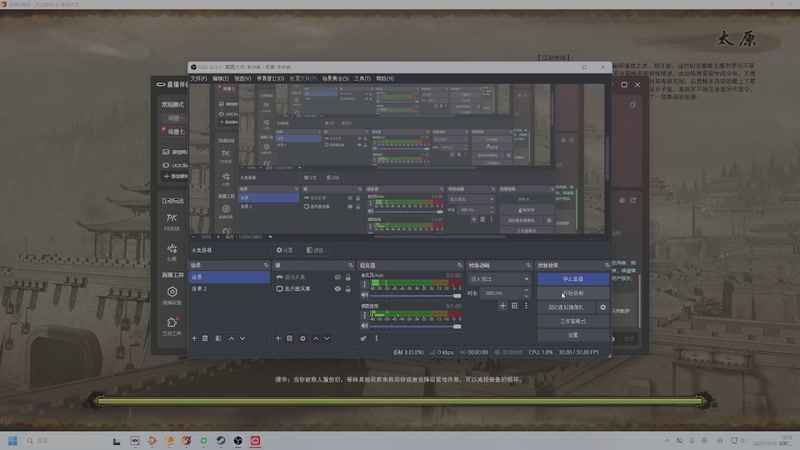Screen dimensions: 800x450
Task: Remove transition using the trash icon
Action: pyautogui.click(x=514, y=306)
